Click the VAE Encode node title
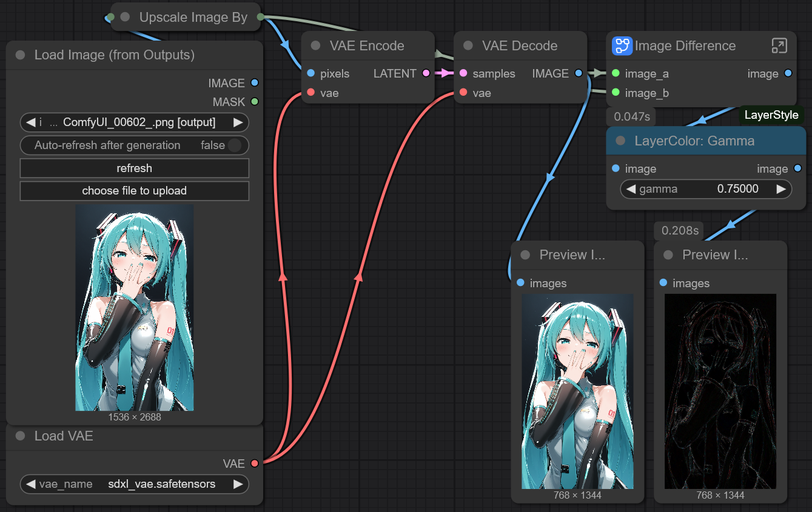The image size is (812, 512). tap(367, 45)
